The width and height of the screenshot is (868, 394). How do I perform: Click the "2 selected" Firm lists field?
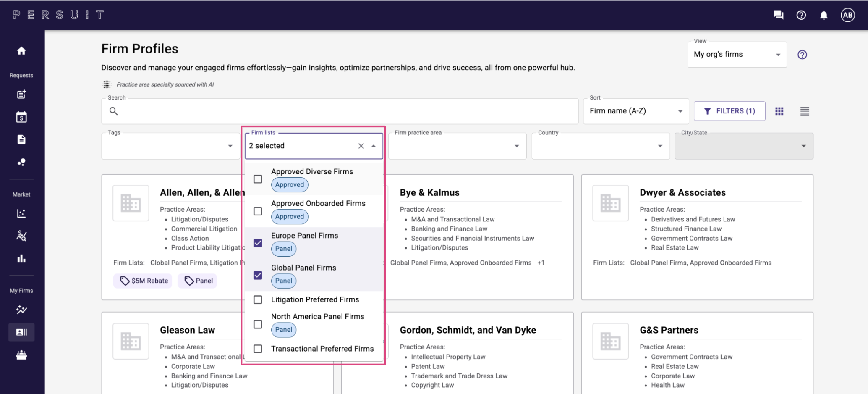[x=314, y=146]
